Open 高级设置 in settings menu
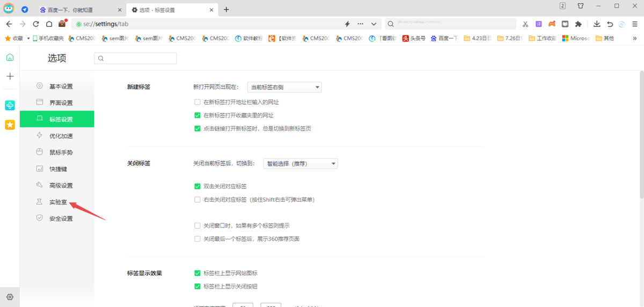The height and width of the screenshot is (307, 644). [x=57, y=186]
